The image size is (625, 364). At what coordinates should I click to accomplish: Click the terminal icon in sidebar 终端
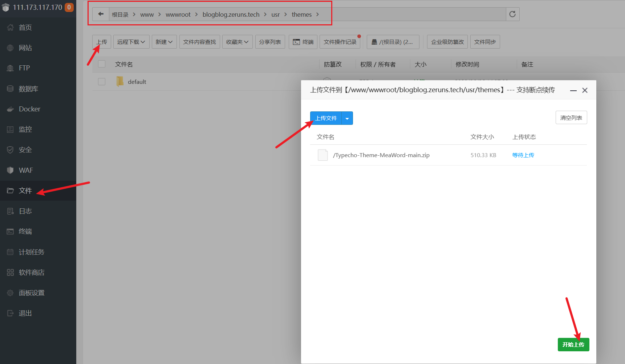pyautogui.click(x=10, y=231)
